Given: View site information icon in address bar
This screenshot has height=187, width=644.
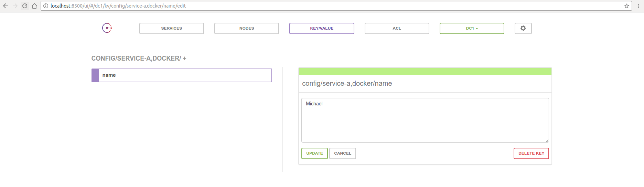Looking at the screenshot, I should [46, 6].
